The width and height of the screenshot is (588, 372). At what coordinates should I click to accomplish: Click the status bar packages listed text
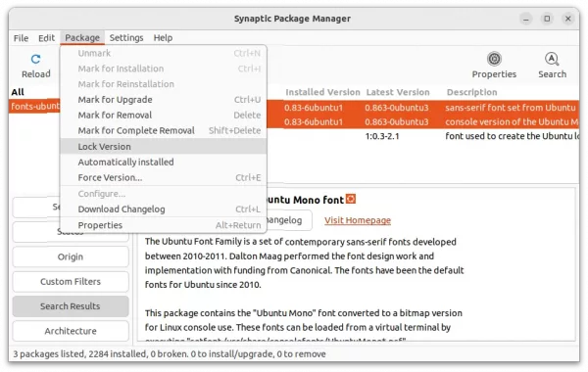[170, 354]
